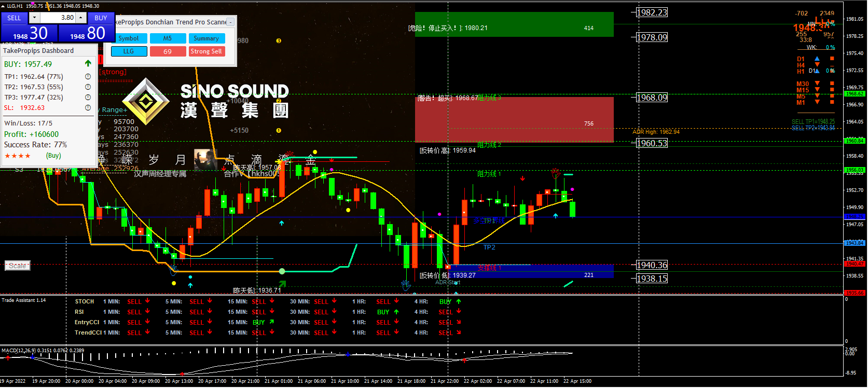This screenshot has width=868, height=388.
Task: Minimize the Donchian Trend Pro Scanner panel
Action: (231, 22)
